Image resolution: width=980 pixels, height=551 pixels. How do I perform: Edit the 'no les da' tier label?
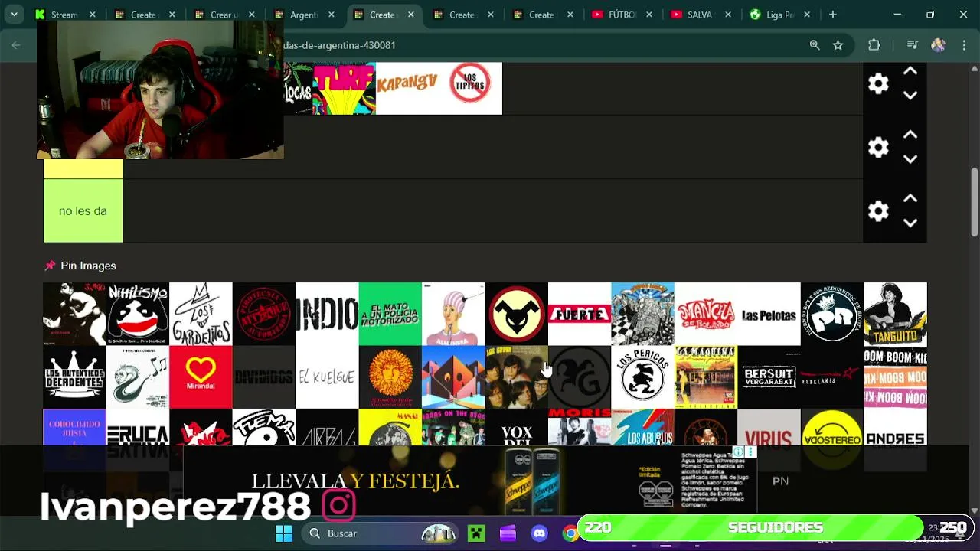83,211
